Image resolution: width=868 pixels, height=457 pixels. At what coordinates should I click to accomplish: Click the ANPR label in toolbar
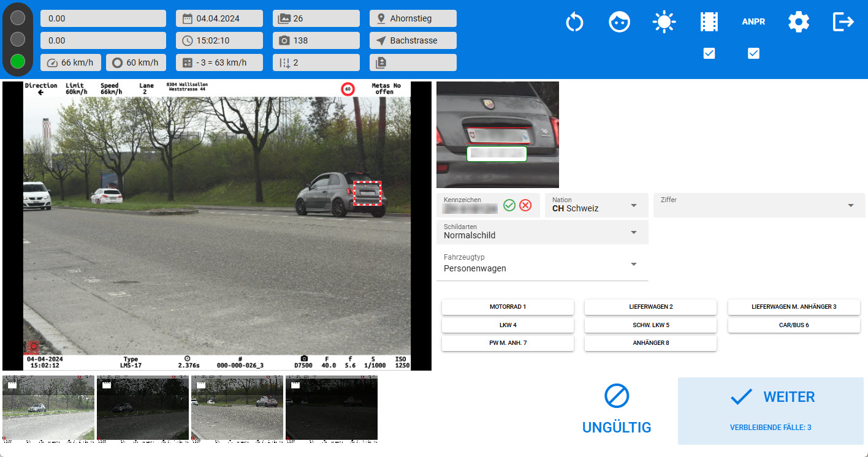(753, 22)
